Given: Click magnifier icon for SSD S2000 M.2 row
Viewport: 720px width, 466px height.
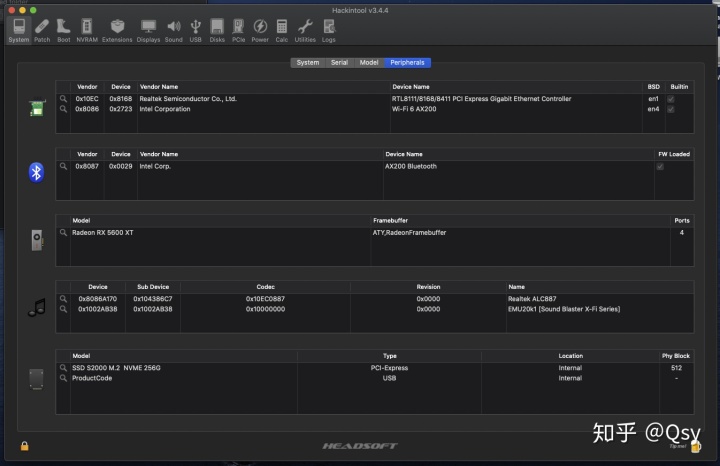Looking at the screenshot, I should point(63,368).
